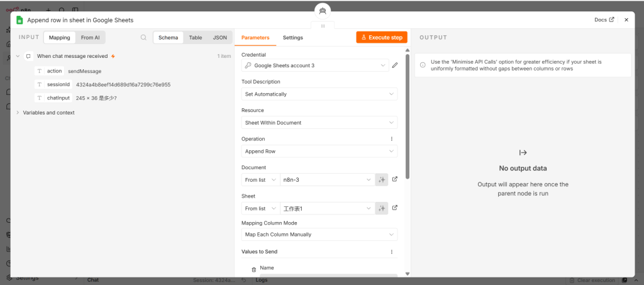
Task: Click the AI sparkle button for Document
Action: pos(382,180)
